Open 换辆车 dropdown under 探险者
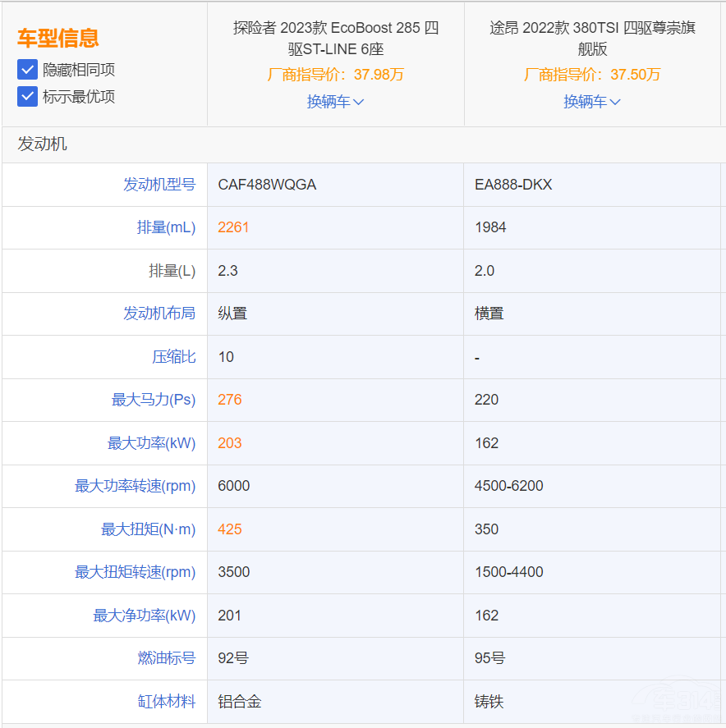The image size is (726, 728). click(335, 102)
